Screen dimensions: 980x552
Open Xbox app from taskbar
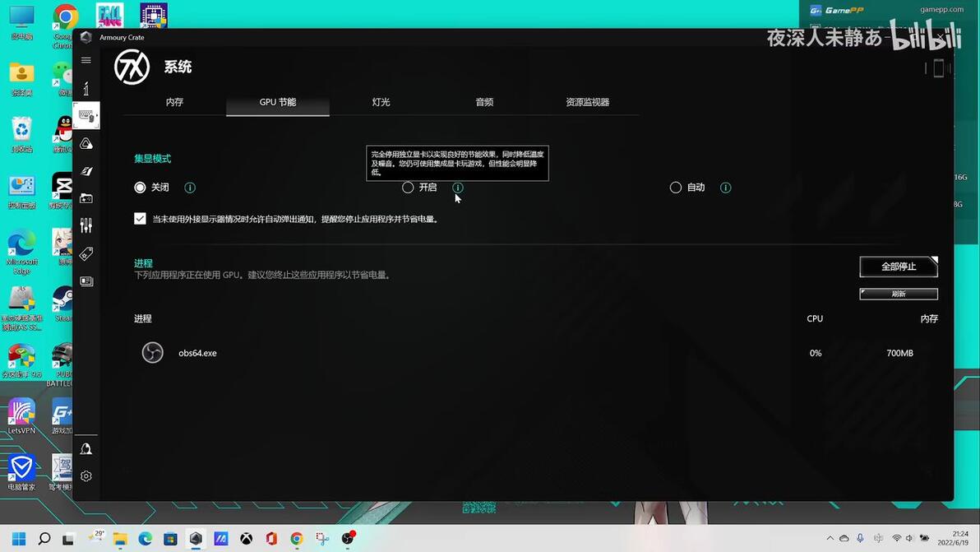[x=247, y=538]
